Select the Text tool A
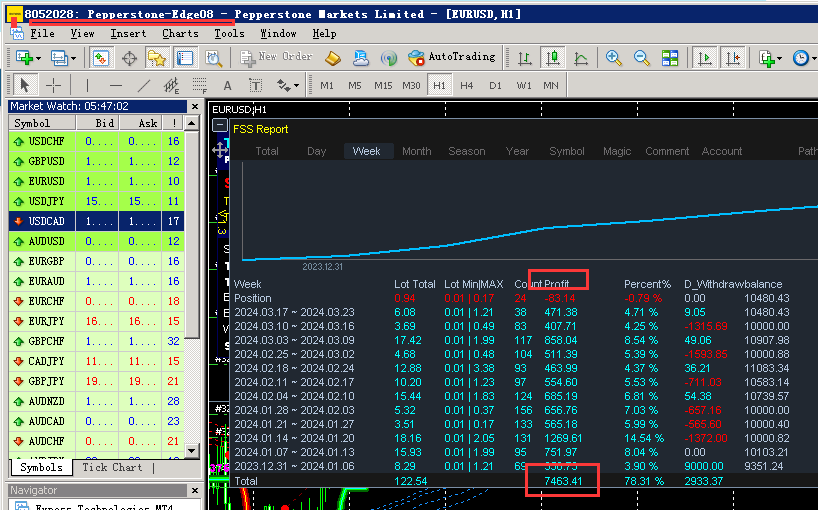818x510 pixels. pyautogui.click(x=227, y=85)
